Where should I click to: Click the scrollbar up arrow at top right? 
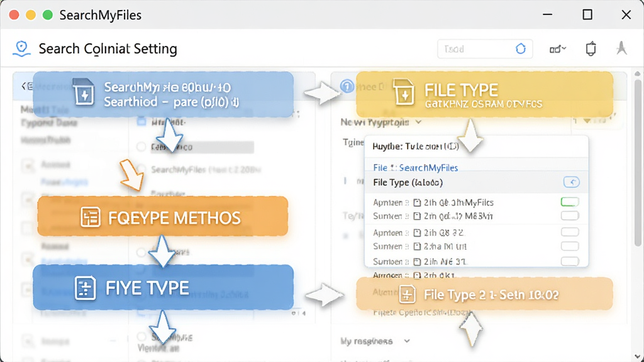[638, 74]
